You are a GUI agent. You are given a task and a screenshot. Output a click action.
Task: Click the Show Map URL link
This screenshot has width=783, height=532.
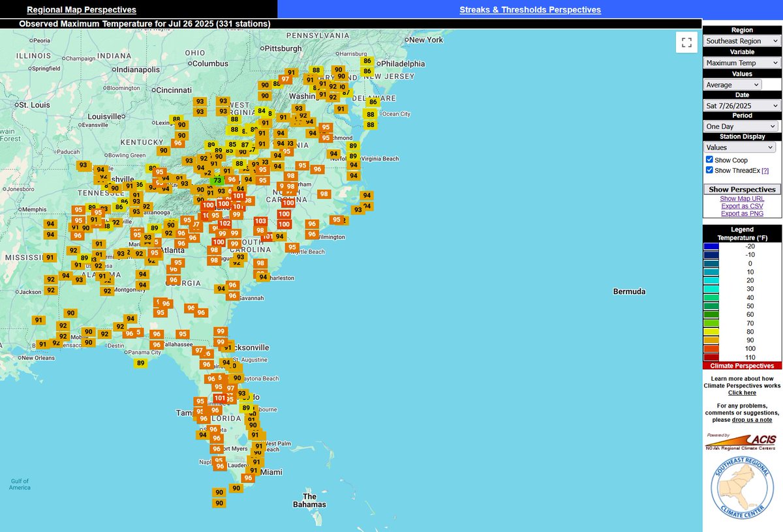[742, 198]
